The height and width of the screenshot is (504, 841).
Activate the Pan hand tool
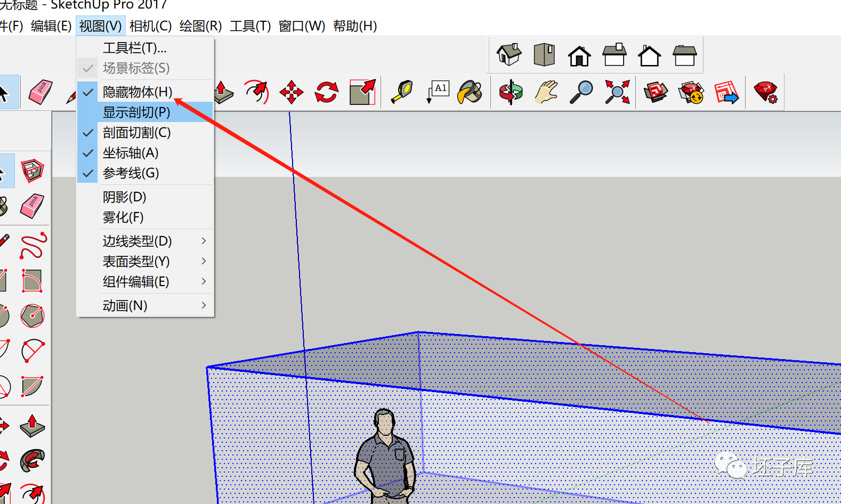click(546, 92)
